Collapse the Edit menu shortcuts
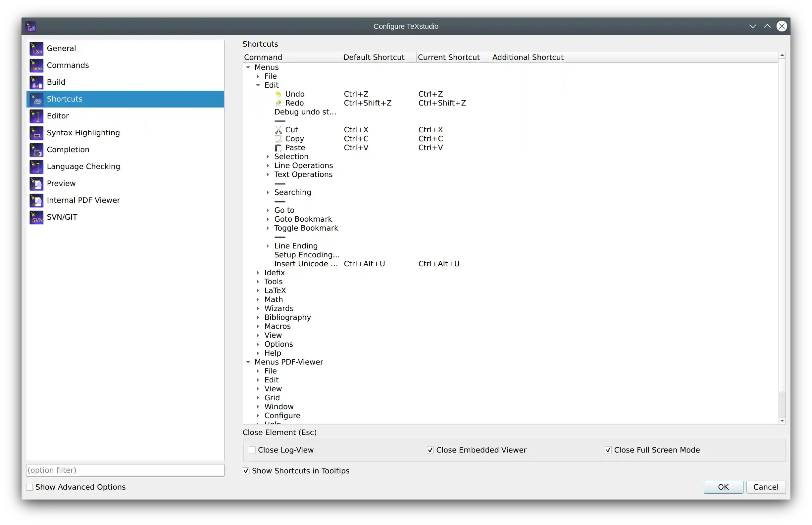812x525 pixels. 258,85
